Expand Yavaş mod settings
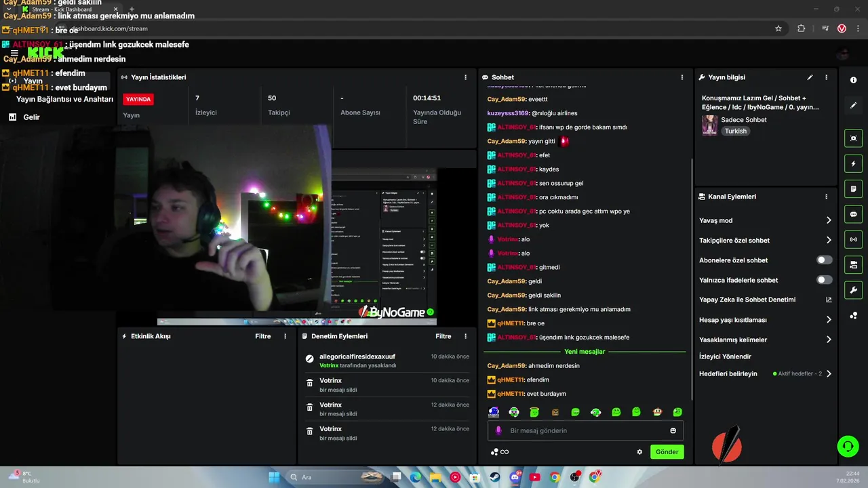This screenshot has height=488, width=868. (829, 220)
